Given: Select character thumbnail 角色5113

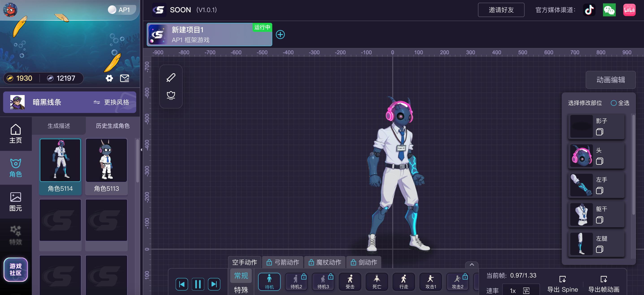Looking at the screenshot, I should tap(106, 160).
